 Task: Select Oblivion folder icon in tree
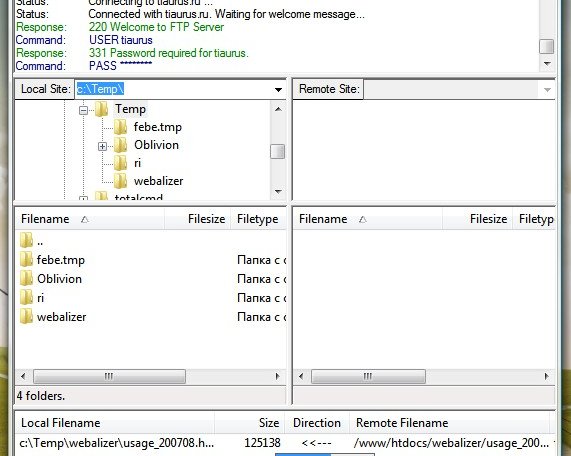coord(120,145)
